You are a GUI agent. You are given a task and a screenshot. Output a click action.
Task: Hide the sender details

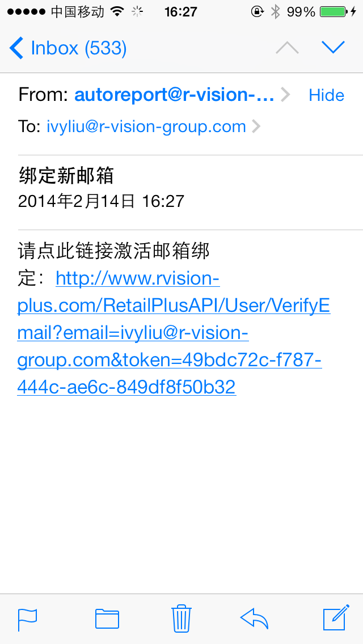[326, 95]
